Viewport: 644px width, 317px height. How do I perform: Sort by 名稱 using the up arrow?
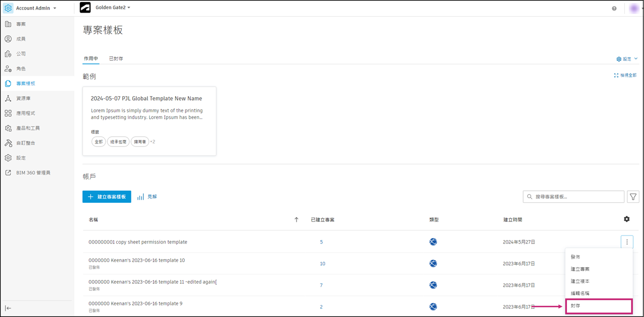point(296,220)
